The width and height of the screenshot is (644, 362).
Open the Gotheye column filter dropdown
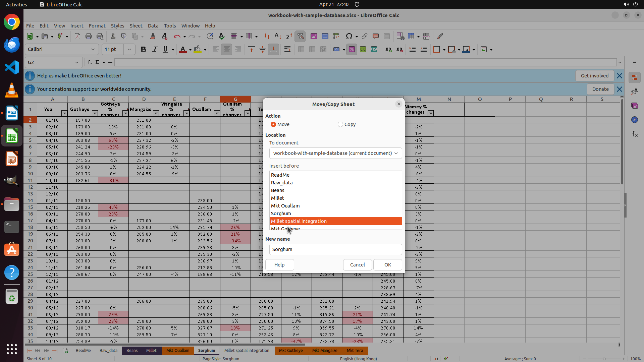point(95,113)
